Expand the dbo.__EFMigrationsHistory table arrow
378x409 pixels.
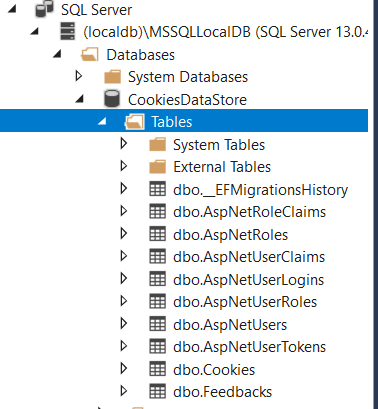click(x=124, y=189)
